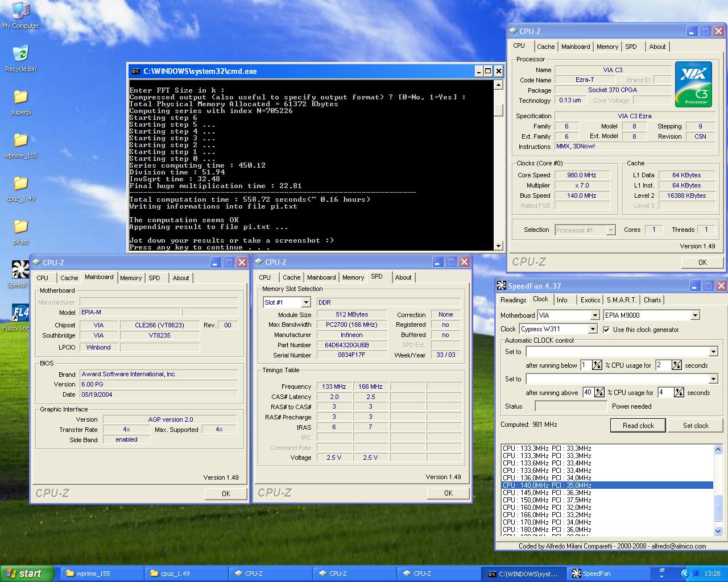Switch to Charts tab in SpeedFan

652,300
